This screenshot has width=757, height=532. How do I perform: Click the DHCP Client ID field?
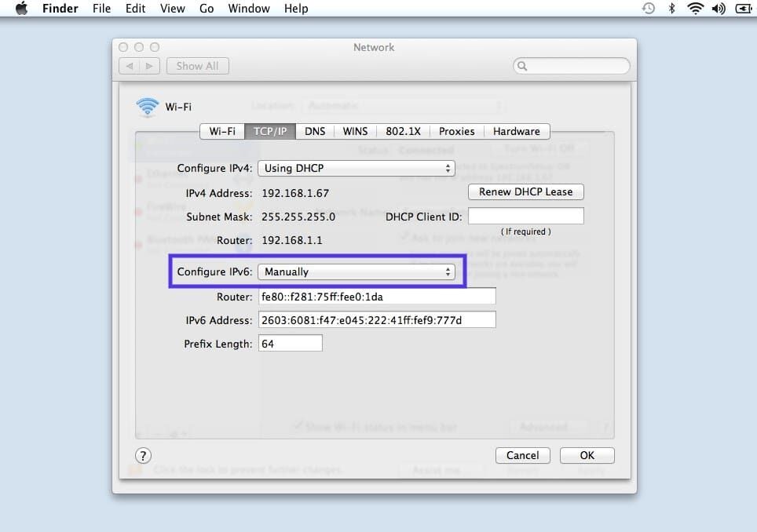pos(525,216)
